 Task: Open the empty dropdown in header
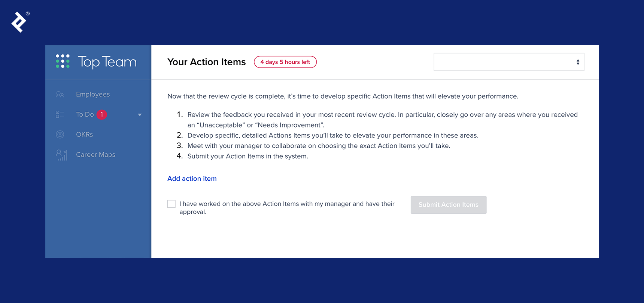(x=509, y=62)
